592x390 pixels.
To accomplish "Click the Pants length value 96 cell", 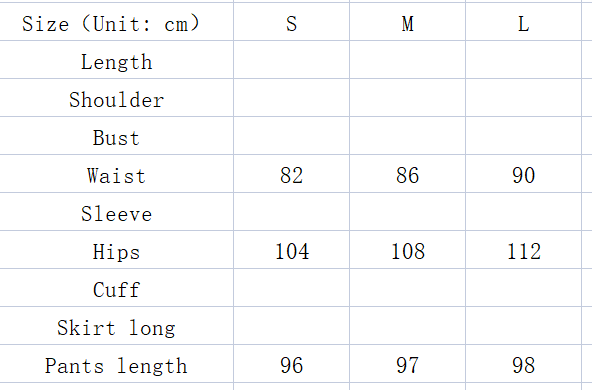I will coord(291,364).
